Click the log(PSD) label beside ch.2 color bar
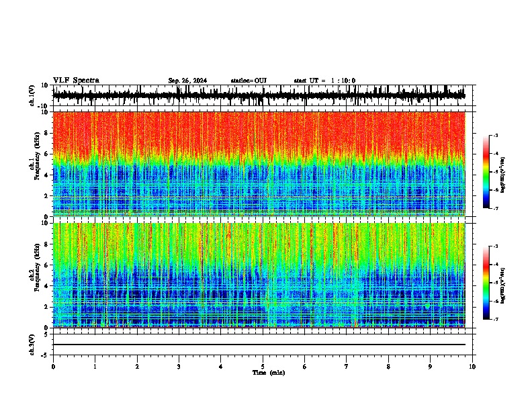 (503, 286)
